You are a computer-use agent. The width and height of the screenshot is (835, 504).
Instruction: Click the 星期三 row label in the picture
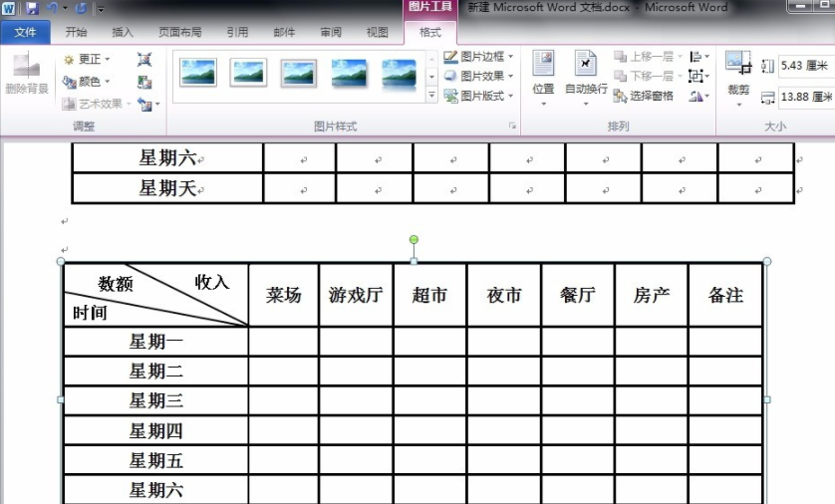coord(156,400)
